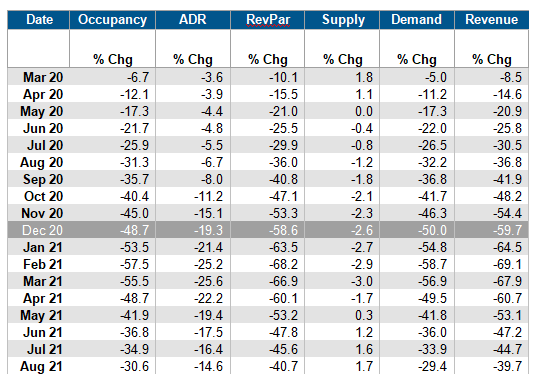Select Mar 21 demand value -56.9
Viewport: 541px width, 388px height.
pyautogui.click(x=432, y=281)
